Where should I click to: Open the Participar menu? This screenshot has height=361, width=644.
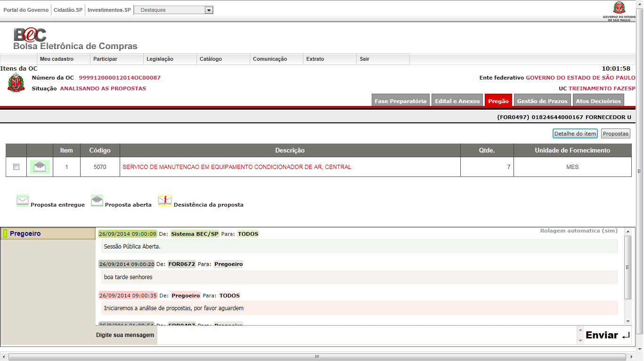(x=116, y=59)
